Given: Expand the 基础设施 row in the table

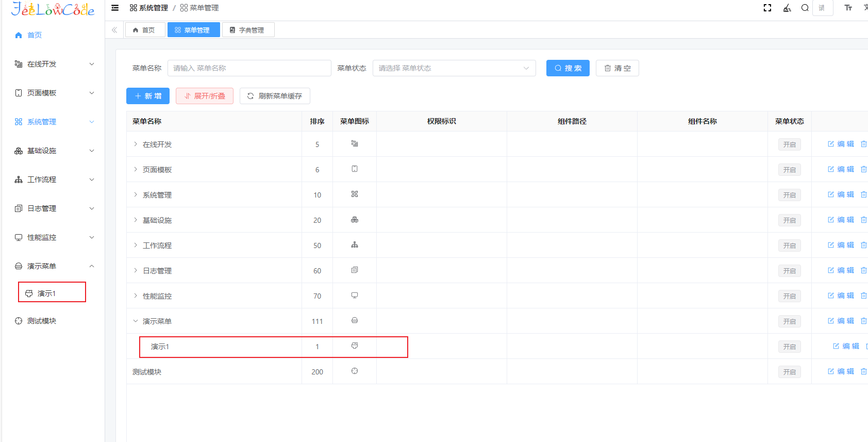Looking at the screenshot, I should click(x=136, y=220).
